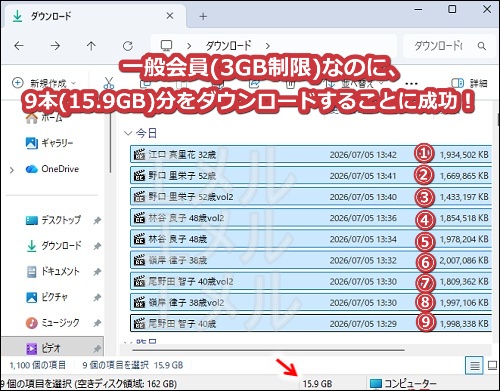The width and height of the screenshot is (500, 391).
Task: Refresh the ダウンロード folder view
Action: tap(128, 46)
